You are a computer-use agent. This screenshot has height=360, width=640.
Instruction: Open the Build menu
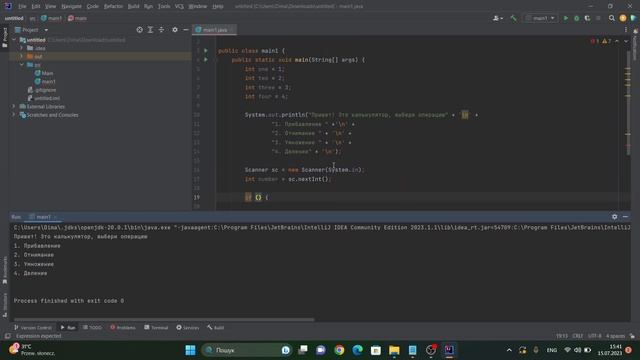133,6
